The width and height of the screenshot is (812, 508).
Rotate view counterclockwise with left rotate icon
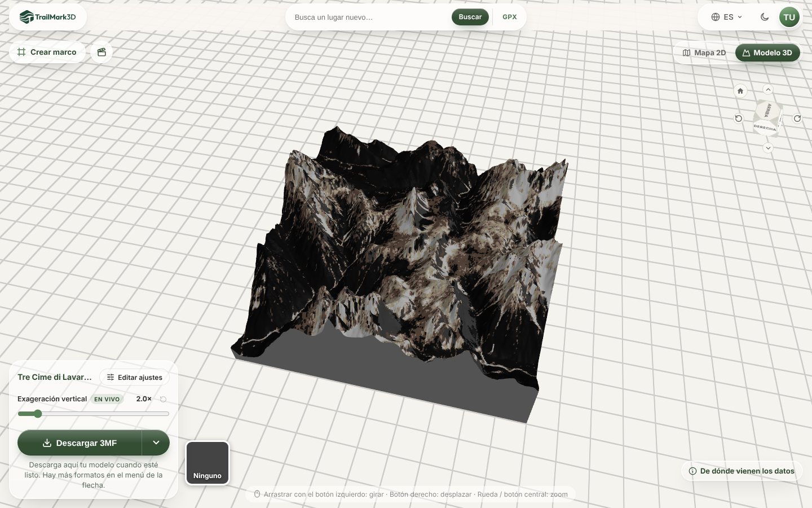739,119
